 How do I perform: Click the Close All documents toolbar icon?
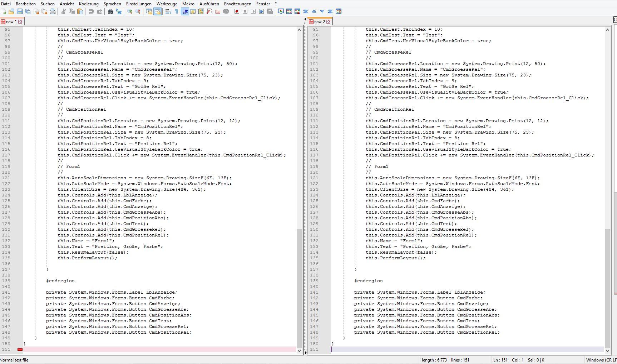coord(44,11)
